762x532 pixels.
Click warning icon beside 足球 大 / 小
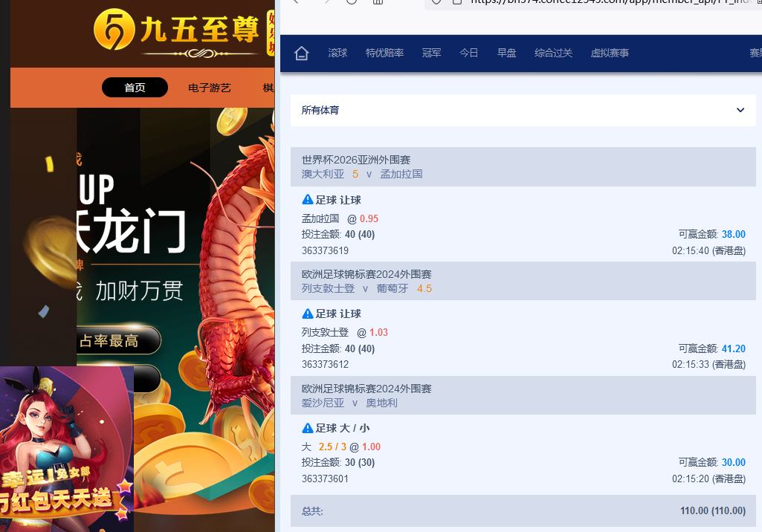pos(308,428)
